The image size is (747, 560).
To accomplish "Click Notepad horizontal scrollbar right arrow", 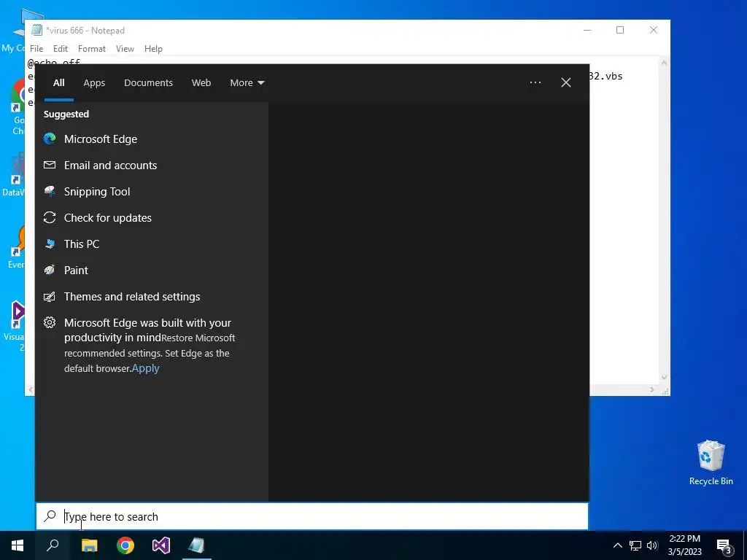I will (x=652, y=389).
